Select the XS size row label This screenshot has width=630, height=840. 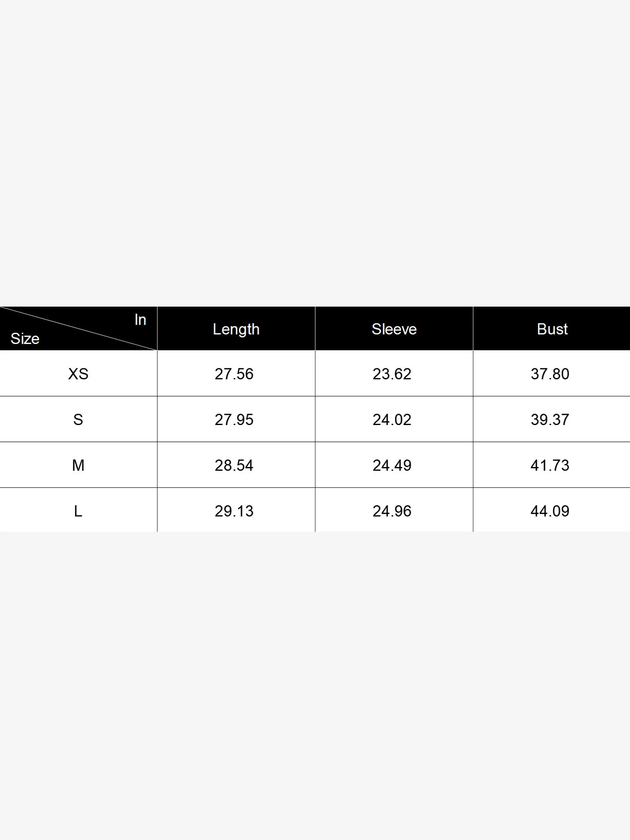pyautogui.click(x=78, y=374)
